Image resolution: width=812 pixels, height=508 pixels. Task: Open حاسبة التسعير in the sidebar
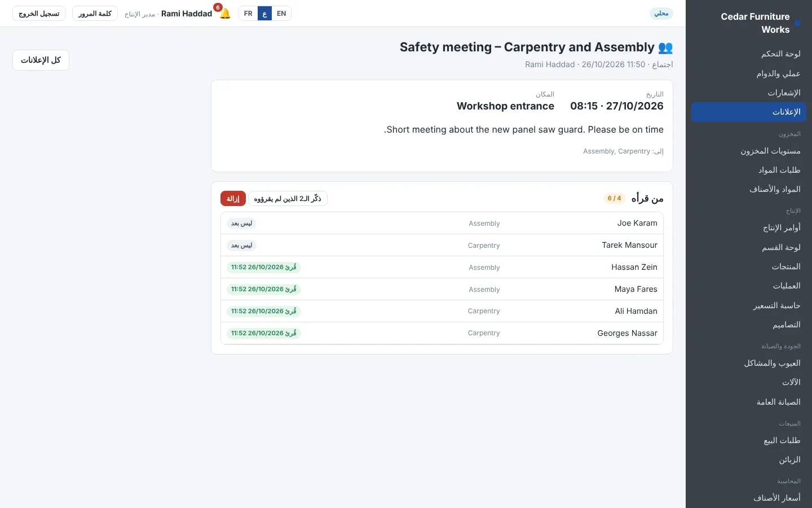(748, 305)
